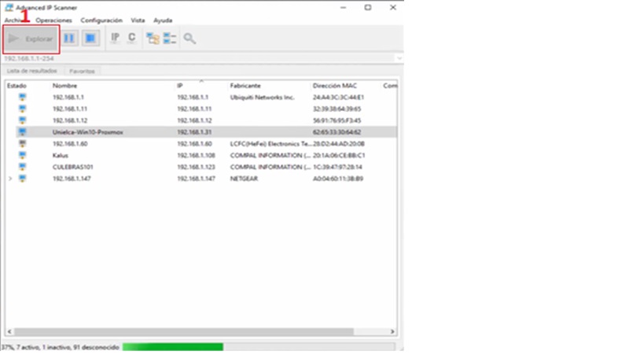Click the NETGEAR manufacturer cell
Image resolution: width=644 pixels, height=362 pixels.
244,179
